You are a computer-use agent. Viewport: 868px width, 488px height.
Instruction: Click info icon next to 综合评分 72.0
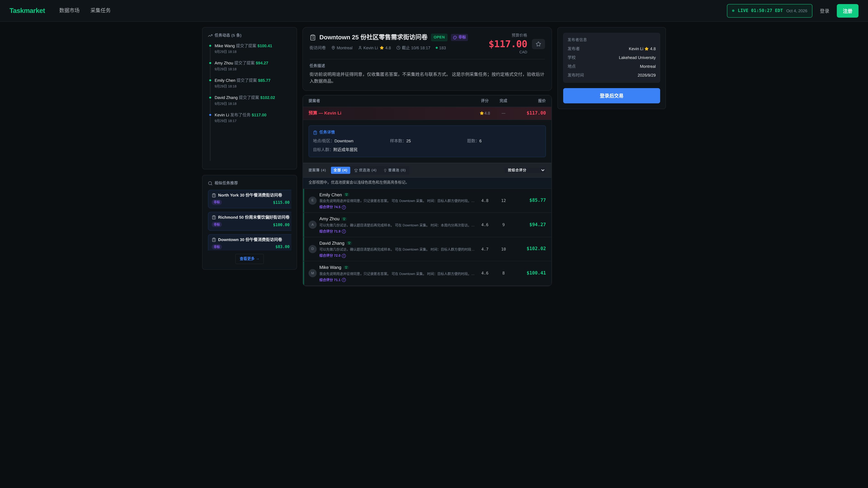[x=344, y=256]
